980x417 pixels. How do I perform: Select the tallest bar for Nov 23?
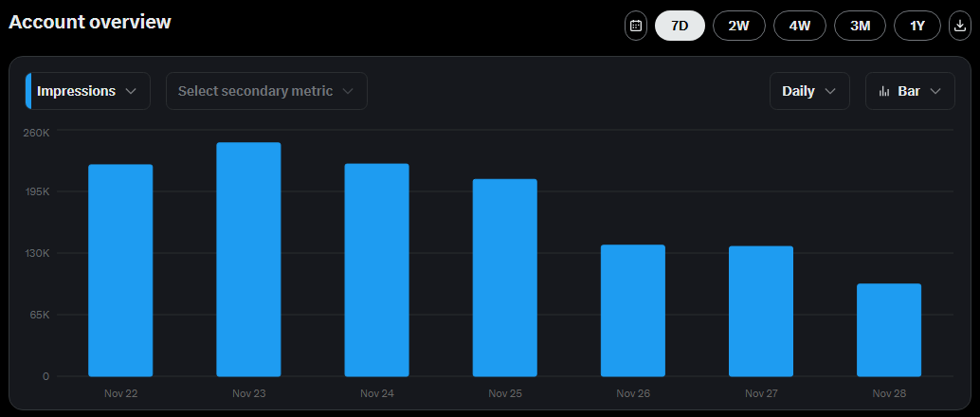(x=248, y=260)
